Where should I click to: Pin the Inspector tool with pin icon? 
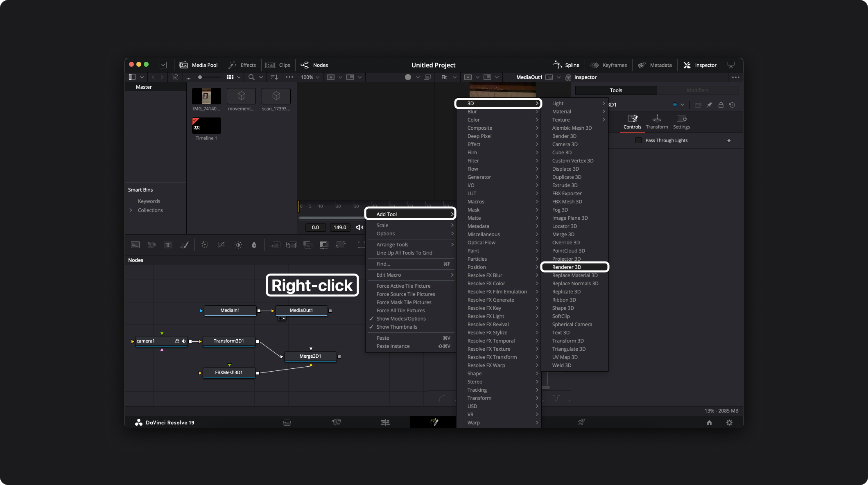point(710,105)
